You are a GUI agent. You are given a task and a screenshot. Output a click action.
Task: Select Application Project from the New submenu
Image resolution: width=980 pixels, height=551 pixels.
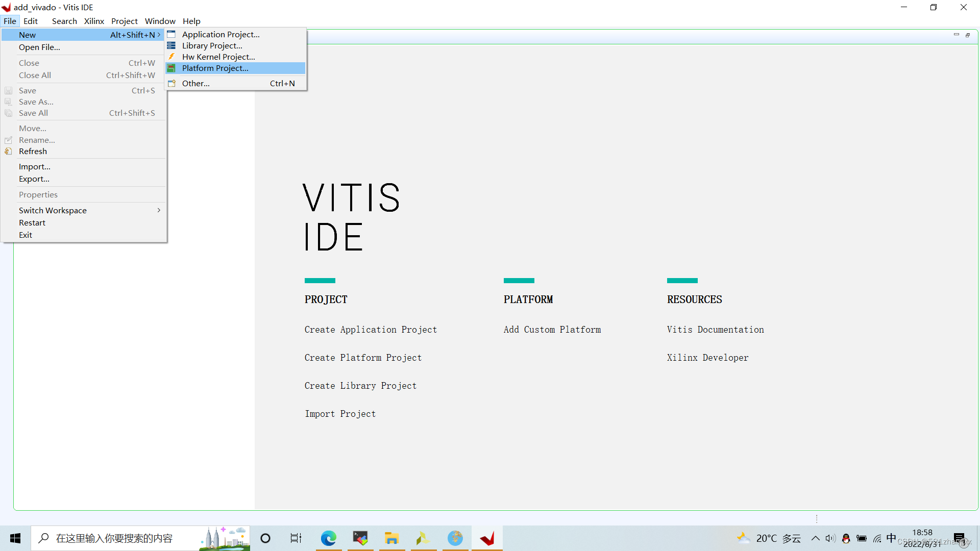[x=220, y=34]
